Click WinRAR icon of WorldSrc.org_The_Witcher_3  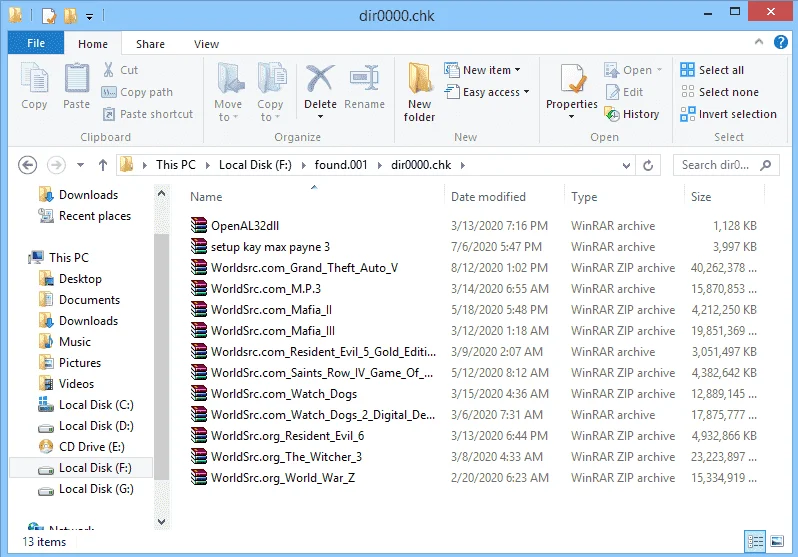pos(198,457)
